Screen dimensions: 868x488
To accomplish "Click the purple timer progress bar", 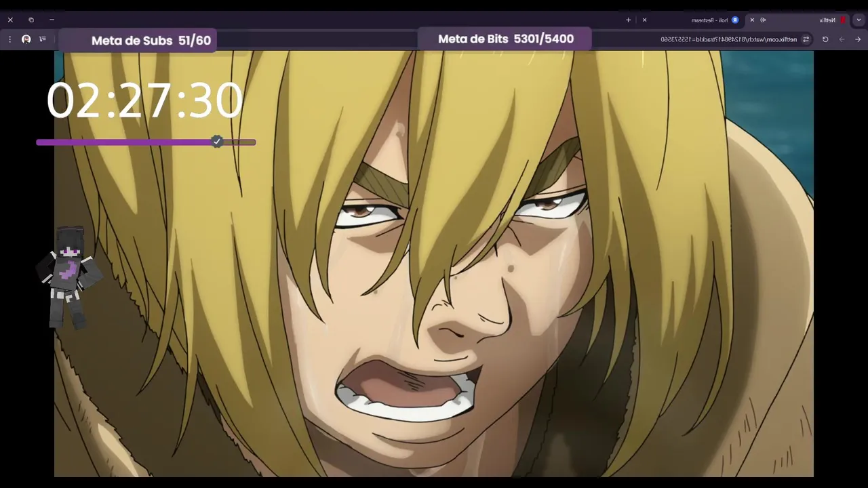I will pyautogui.click(x=146, y=142).
